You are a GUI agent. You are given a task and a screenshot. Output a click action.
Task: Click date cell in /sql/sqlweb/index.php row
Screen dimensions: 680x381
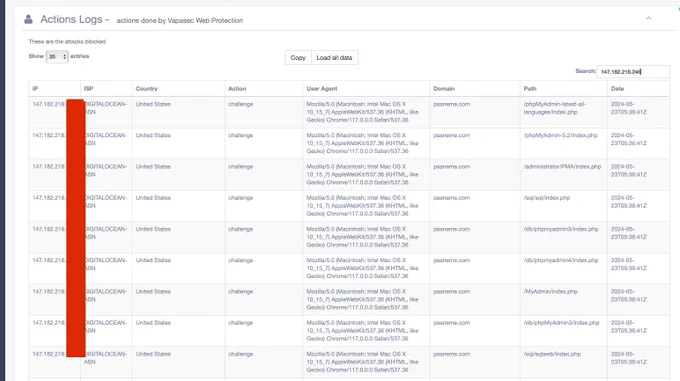628,358
